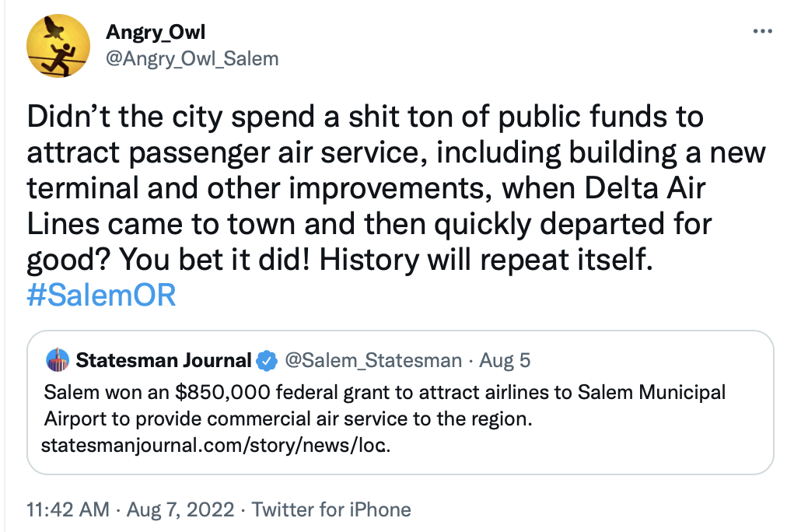Follow the #SalemOR hashtag link
The image size is (787, 532).
click(102, 296)
